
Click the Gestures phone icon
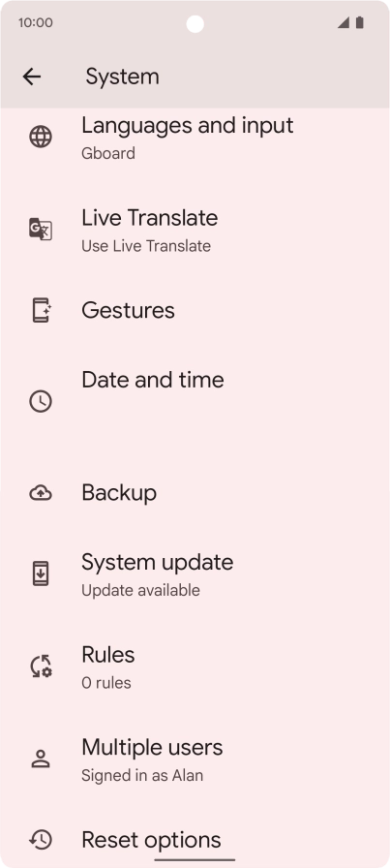pos(41,310)
